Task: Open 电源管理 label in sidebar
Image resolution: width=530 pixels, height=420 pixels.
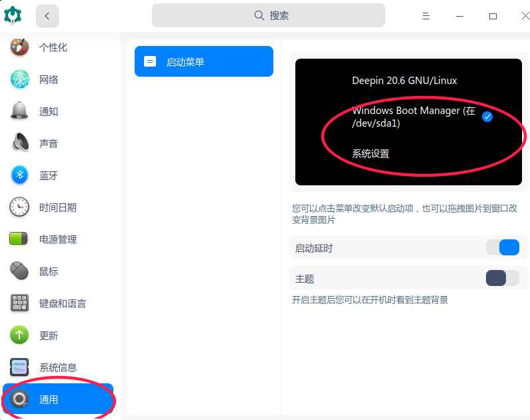Action: [x=58, y=239]
